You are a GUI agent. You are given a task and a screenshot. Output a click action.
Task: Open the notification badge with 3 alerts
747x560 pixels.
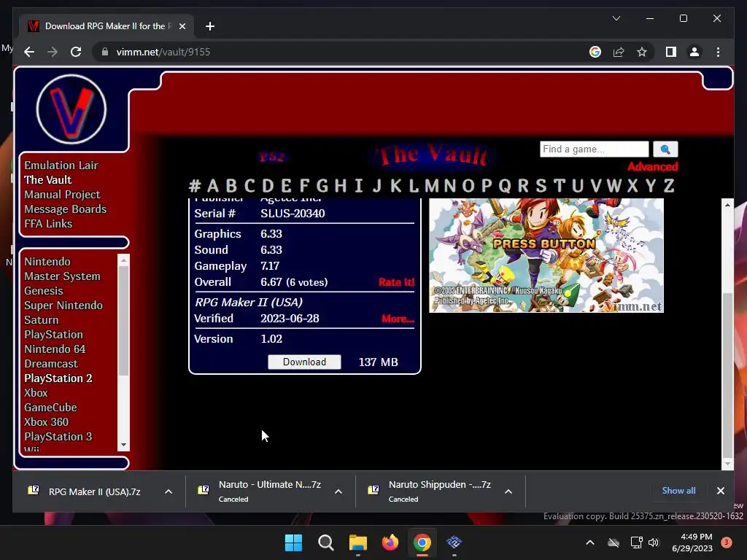click(727, 542)
